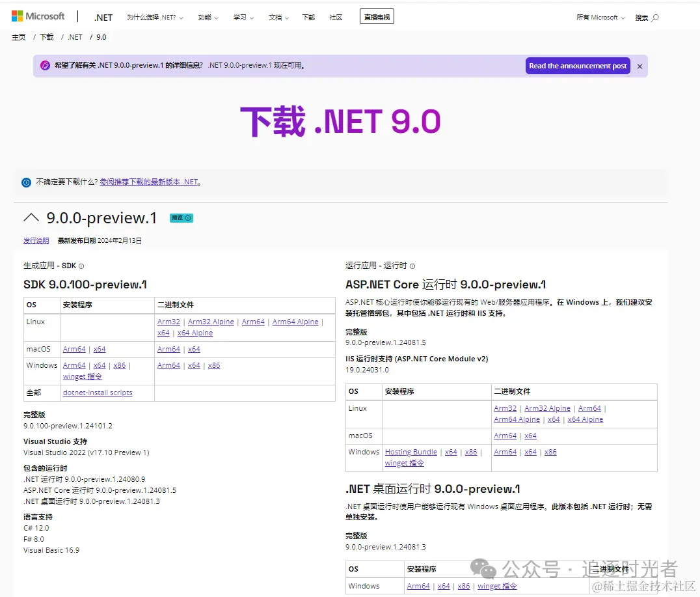Open the 文档 menu dropdown
This screenshot has height=597, width=700.
click(278, 18)
